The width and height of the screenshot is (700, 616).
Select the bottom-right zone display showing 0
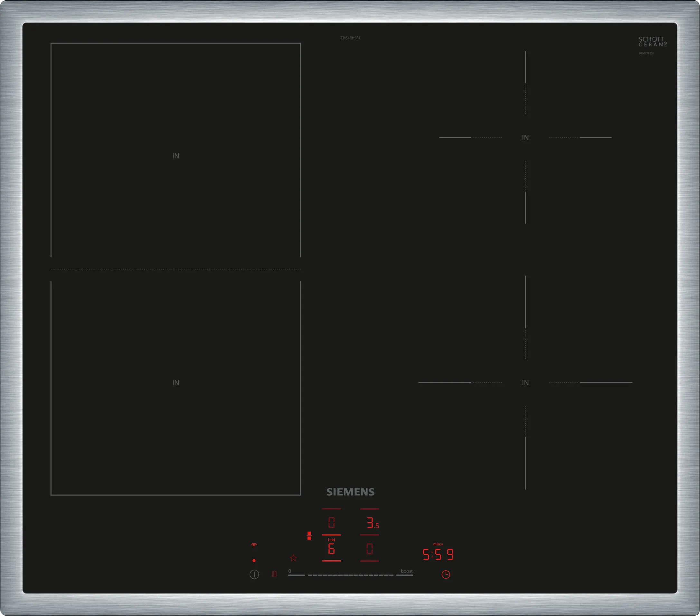pos(370,549)
